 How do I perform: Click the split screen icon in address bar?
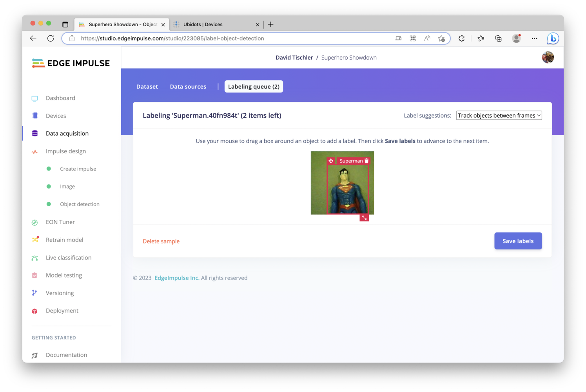tap(399, 38)
